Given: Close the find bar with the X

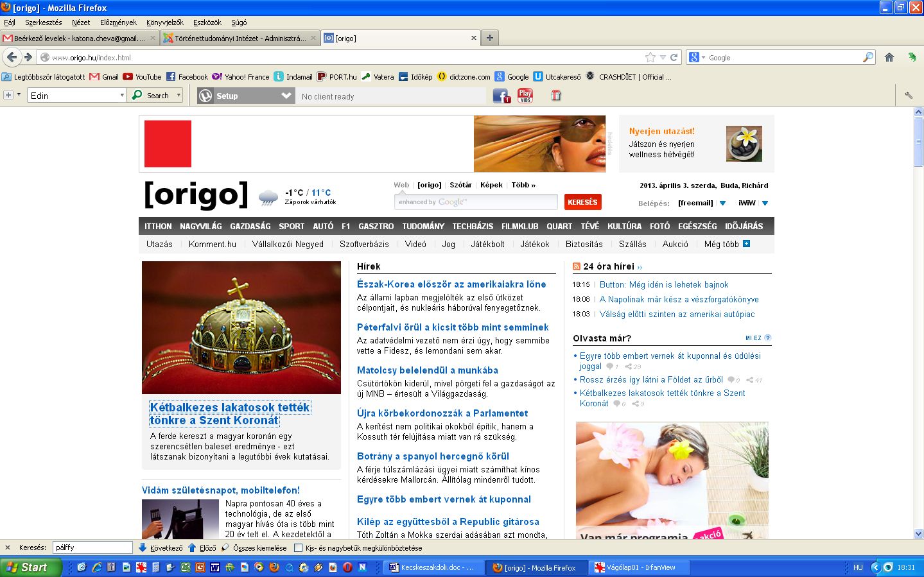Looking at the screenshot, I should [8, 547].
